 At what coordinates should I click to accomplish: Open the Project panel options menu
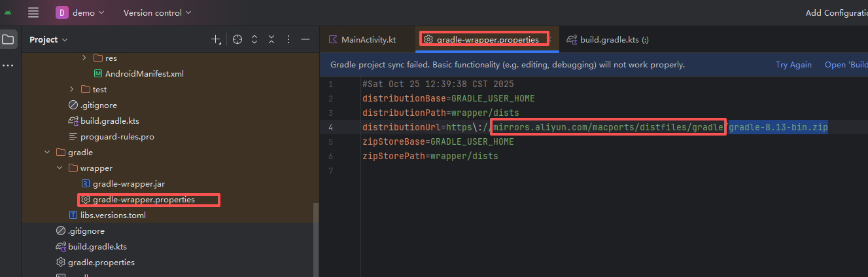point(288,40)
